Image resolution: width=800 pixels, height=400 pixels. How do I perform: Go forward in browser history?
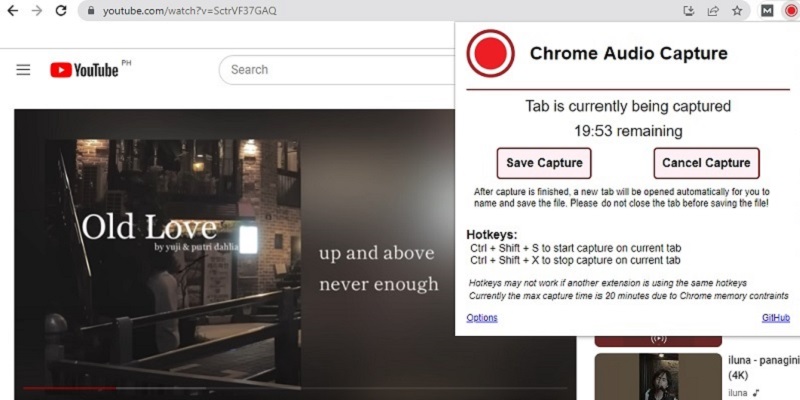[37, 11]
